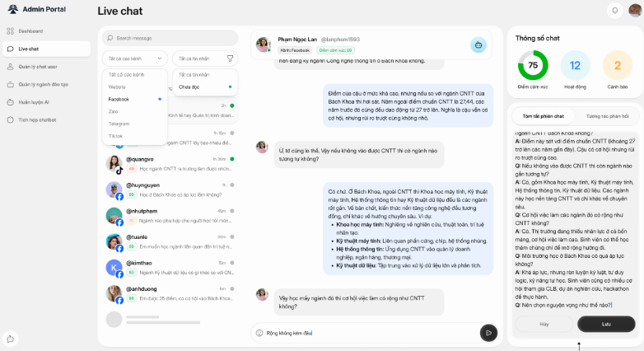Select the Facebook channel option
Screen dimensions: 644x351
(119, 99)
